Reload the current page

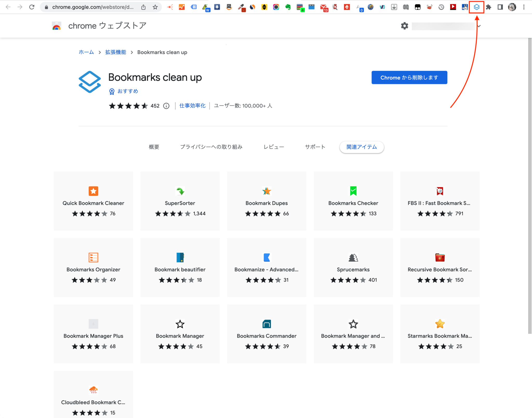pyautogui.click(x=32, y=7)
